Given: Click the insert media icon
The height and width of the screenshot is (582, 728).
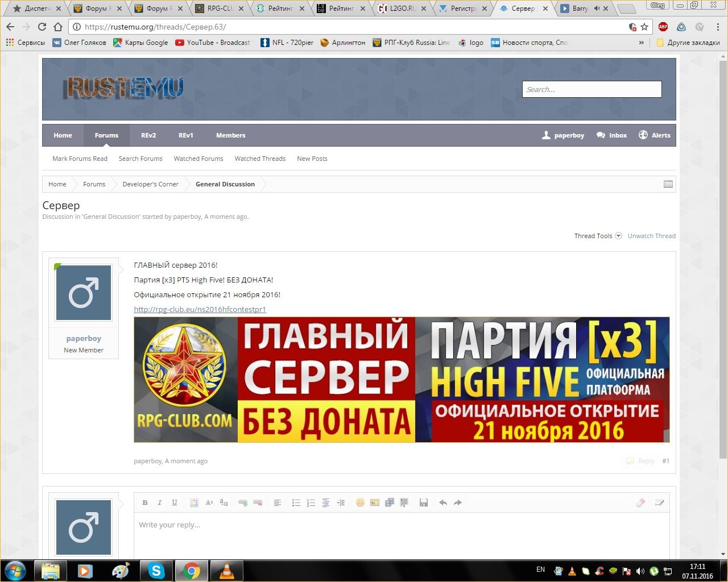Looking at the screenshot, I should click(390, 502).
